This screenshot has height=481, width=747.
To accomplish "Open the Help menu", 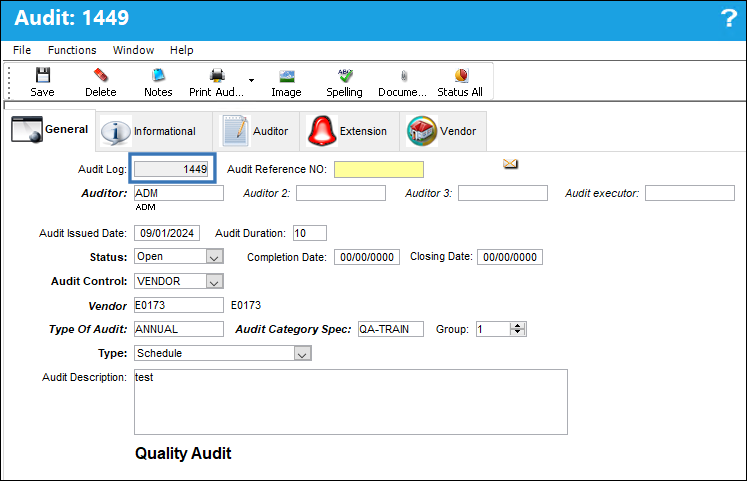I will (182, 50).
